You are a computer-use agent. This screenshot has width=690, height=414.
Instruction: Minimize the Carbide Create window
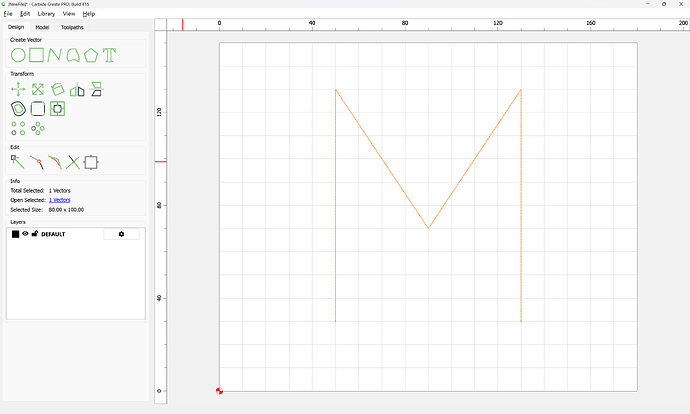pyautogui.click(x=648, y=4)
